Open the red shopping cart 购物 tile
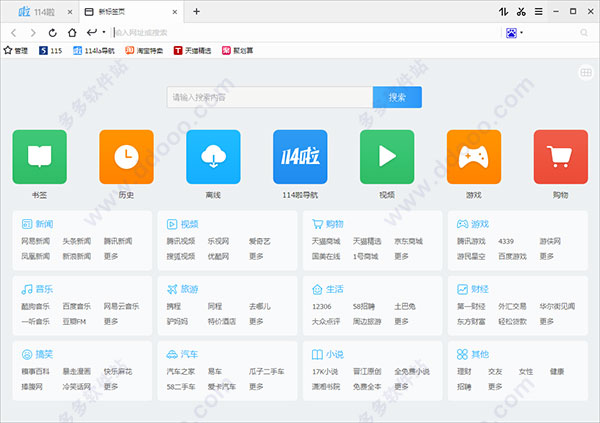Viewport: 600px width, 423px height. click(561, 157)
